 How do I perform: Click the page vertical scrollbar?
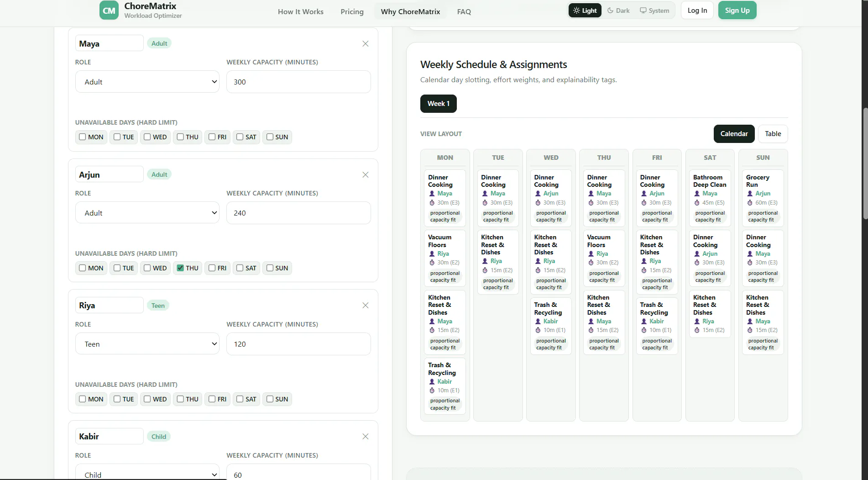click(864, 163)
